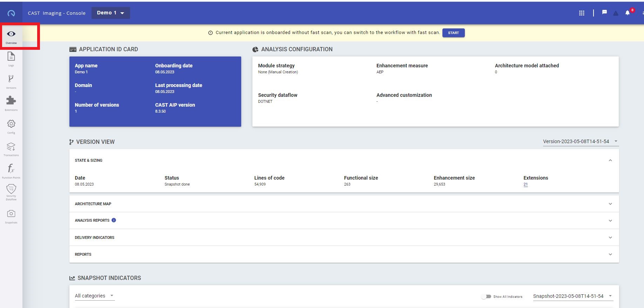Screen dimensions: 644x308
Task: Open the apps grid icon in header
Action: pos(582,13)
